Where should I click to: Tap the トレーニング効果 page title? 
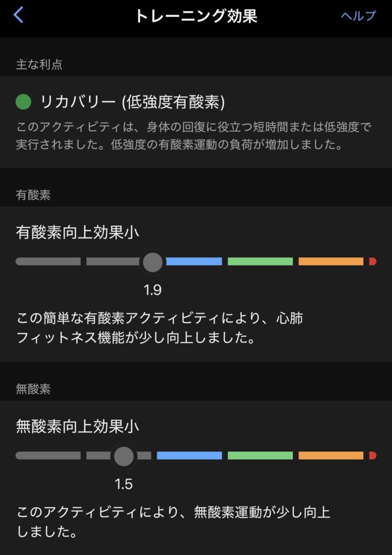click(x=196, y=16)
